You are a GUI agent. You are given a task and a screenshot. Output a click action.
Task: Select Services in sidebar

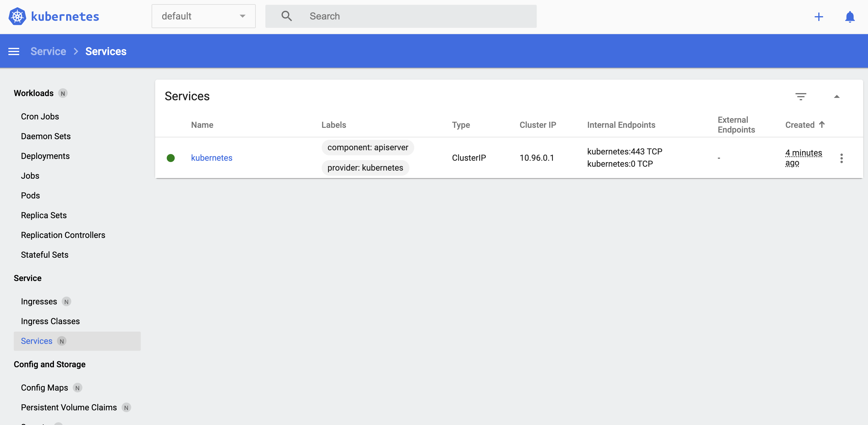pyautogui.click(x=77, y=341)
